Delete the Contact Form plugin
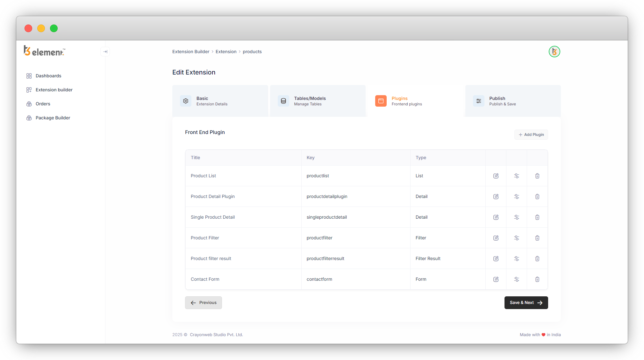The height and width of the screenshot is (360, 644). point(537,279)
